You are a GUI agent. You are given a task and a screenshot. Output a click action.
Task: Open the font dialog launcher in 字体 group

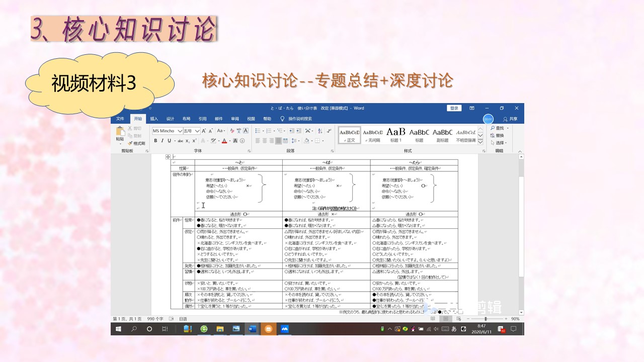[249, 151]
